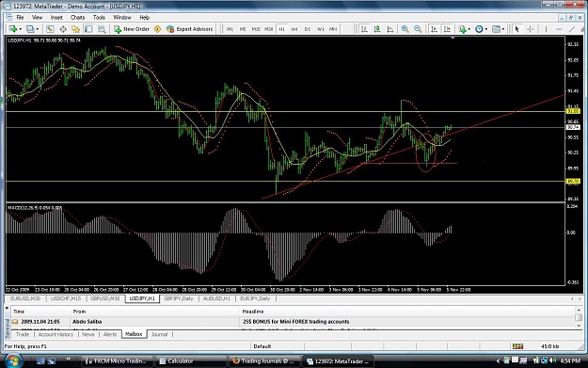588x368 pixels.
Task: Click the mailbox scrollbar down arrow
Action: [x=579, y=326]
